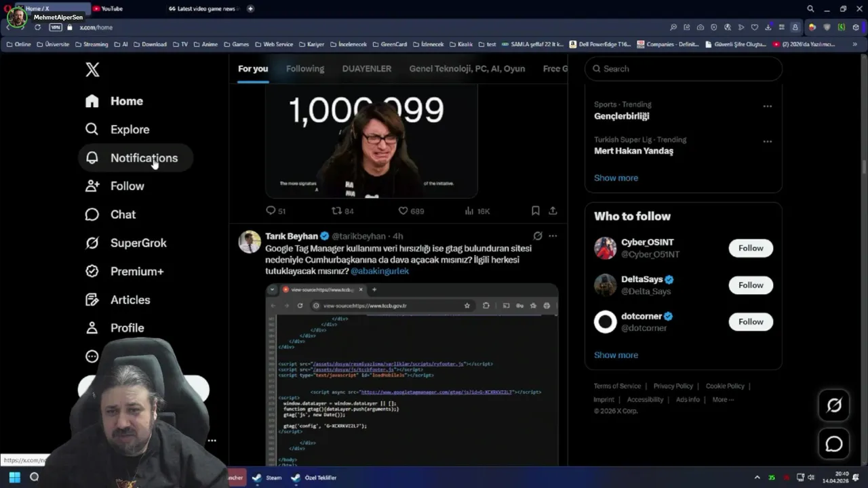This screenshot has height=488, width=868.
Task: Open the browser profile account icon
Action: 795,27
